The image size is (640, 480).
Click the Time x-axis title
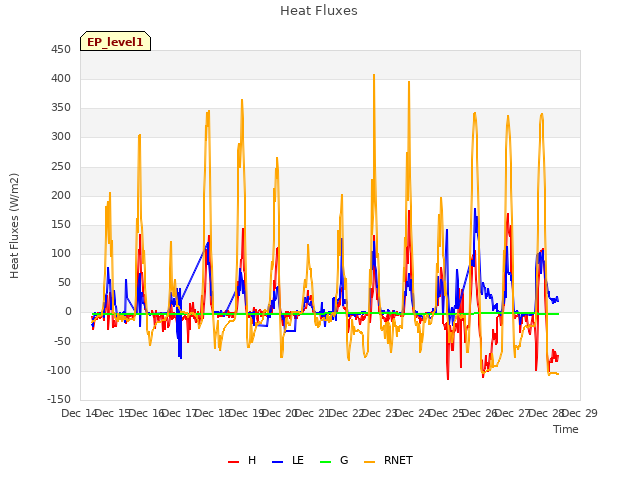tap(566, 429)
